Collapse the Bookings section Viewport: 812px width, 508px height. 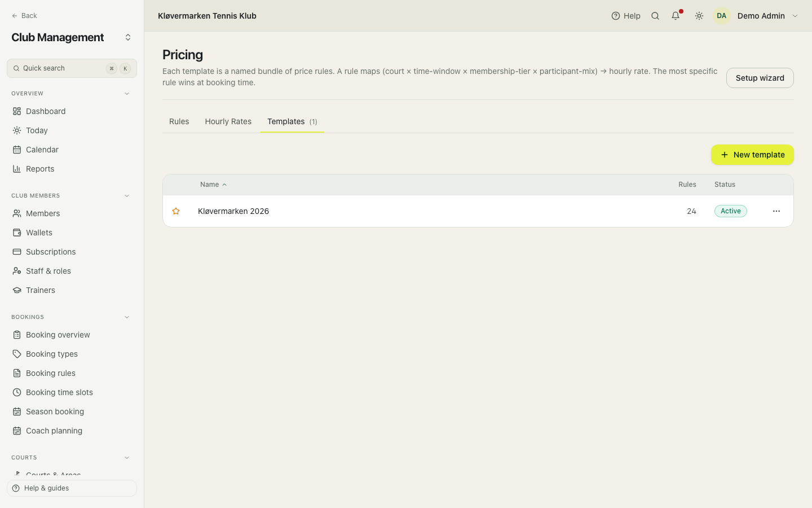pyautogui.click(x=127, y=317)
